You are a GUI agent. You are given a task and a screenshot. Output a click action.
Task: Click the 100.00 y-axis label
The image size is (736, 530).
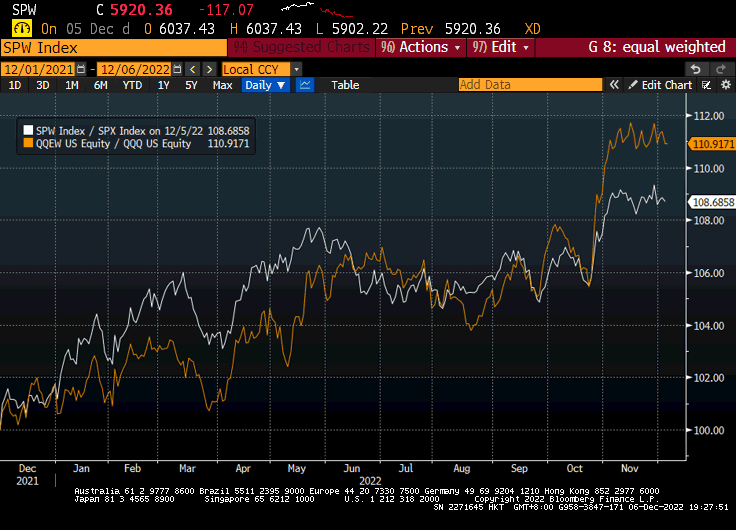point(709,430)
